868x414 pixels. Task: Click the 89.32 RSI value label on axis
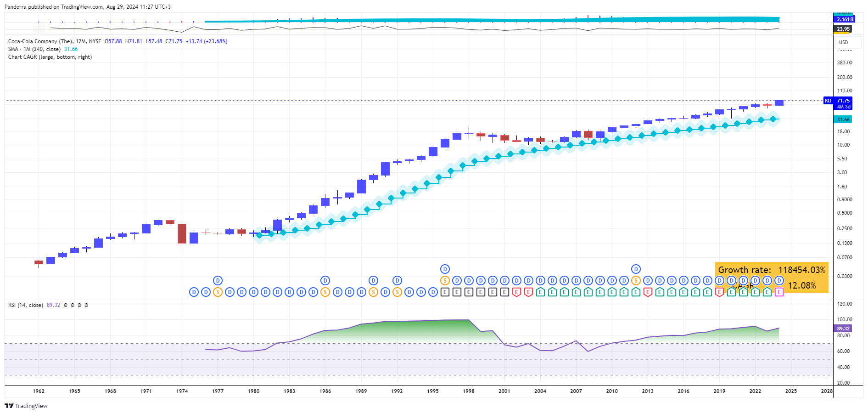coord(843,329)
